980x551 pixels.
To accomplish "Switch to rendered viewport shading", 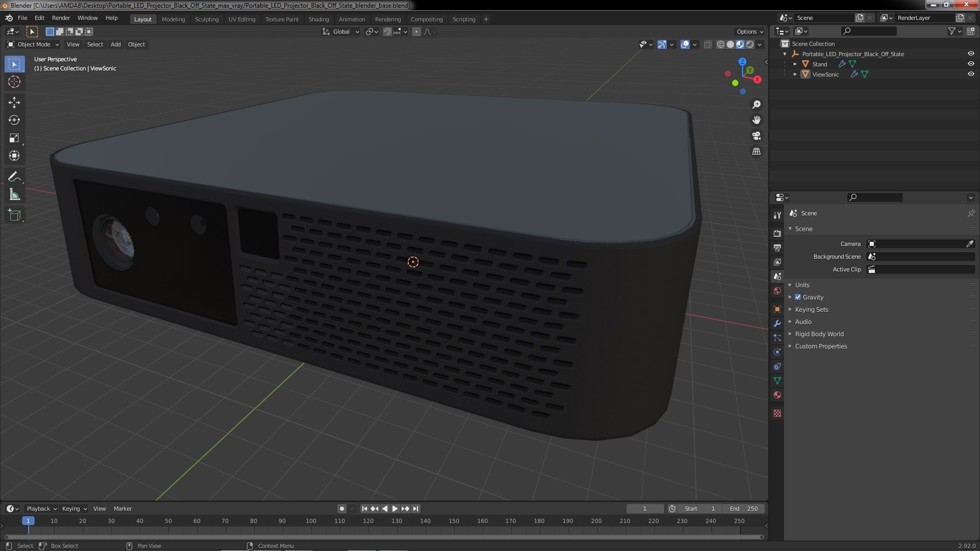I will pyautogui.click(x=750, y=44).
